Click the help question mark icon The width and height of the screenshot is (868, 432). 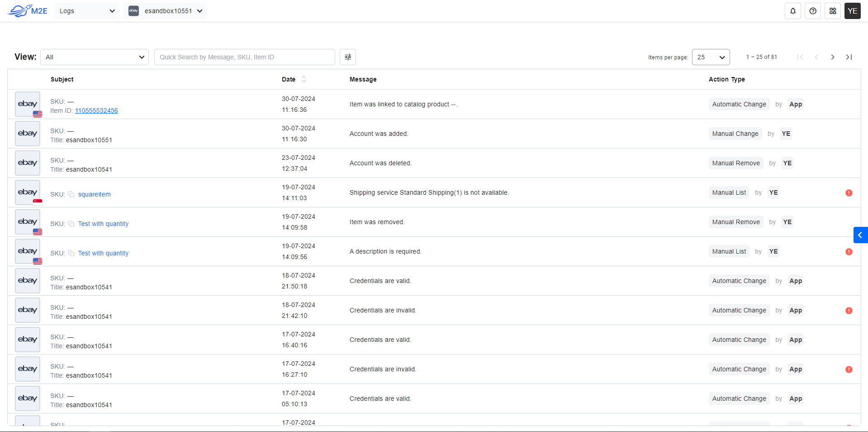pyautogui.click(x=812, y=11)
